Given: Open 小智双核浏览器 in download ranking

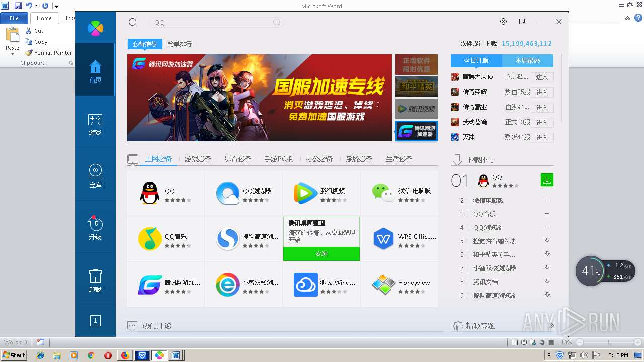Looking at the screenshot, I should [x=495, y=268].
